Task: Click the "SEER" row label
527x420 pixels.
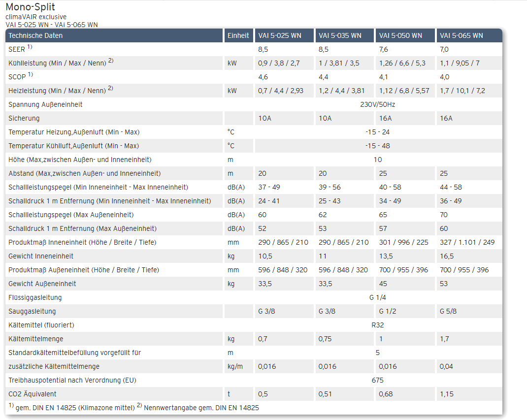Action: [x=17, y=49]
